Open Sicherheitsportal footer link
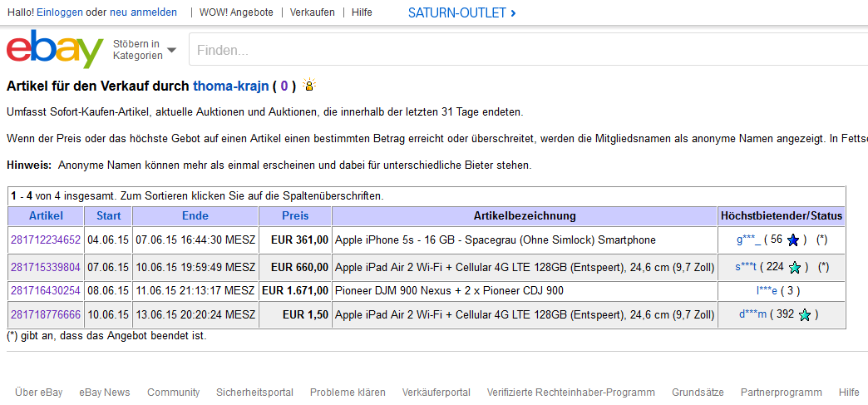Screen dimensions: 868x405 [x=254, y=393]
